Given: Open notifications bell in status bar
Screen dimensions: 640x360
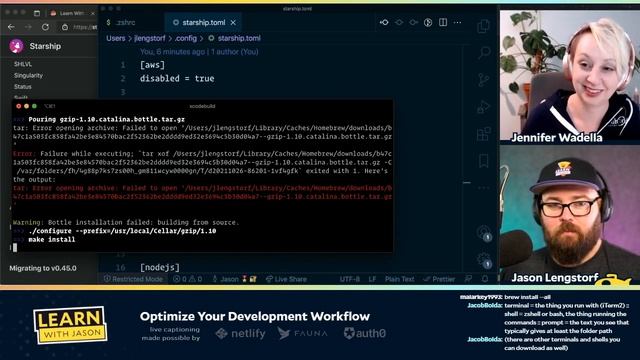Looking at the screenshot, I should click(485, 279).
